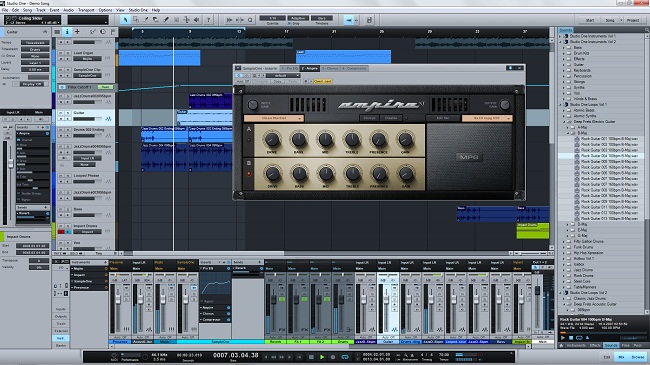Select the Arrow tool in the toolbar
650x365 pixels.
point(125,20)
